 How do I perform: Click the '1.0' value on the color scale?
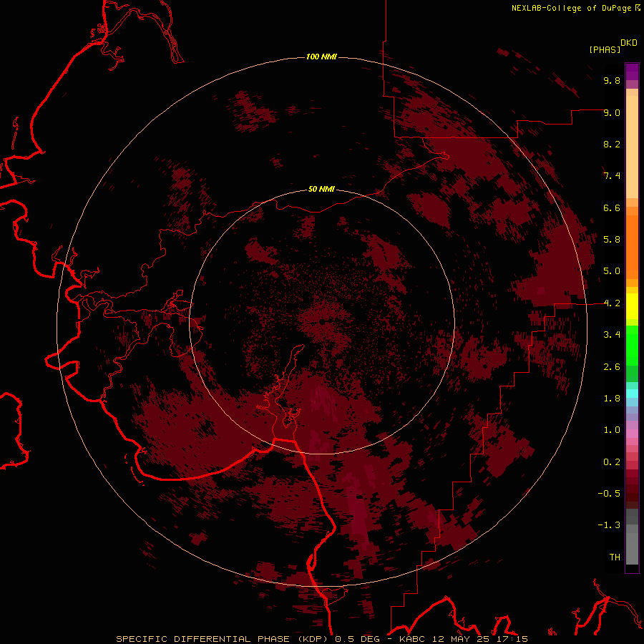click(612, 430)
